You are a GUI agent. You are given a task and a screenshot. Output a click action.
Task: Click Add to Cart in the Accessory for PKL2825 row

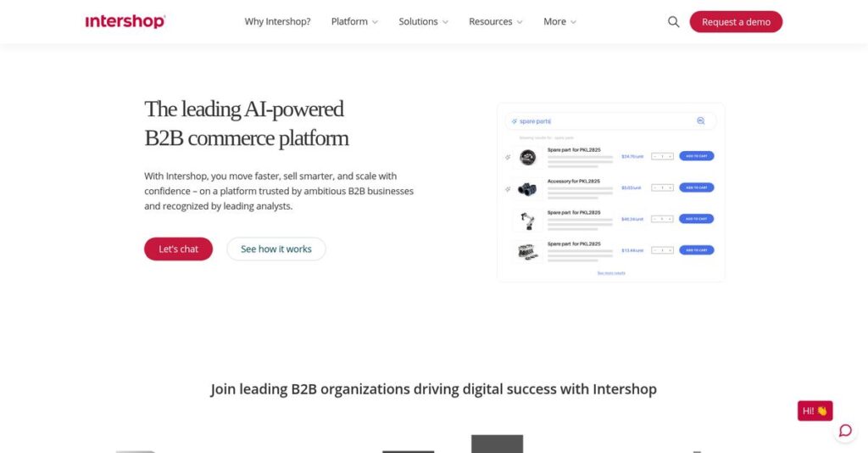(x=697, y=187)
